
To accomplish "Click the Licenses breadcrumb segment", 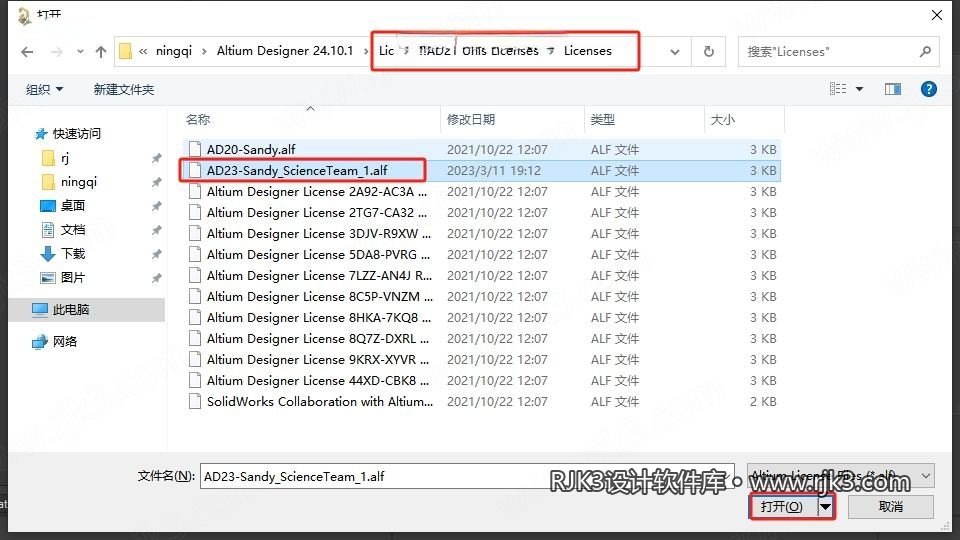I will [587, 51].
